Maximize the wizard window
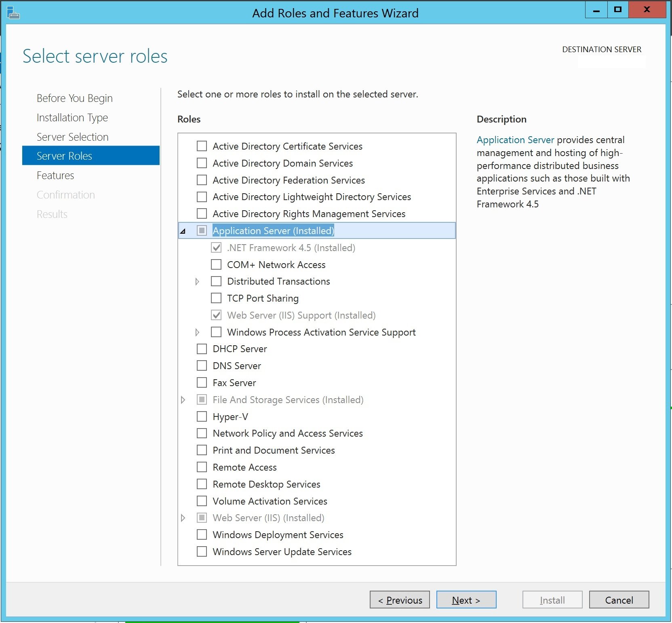 617,10
